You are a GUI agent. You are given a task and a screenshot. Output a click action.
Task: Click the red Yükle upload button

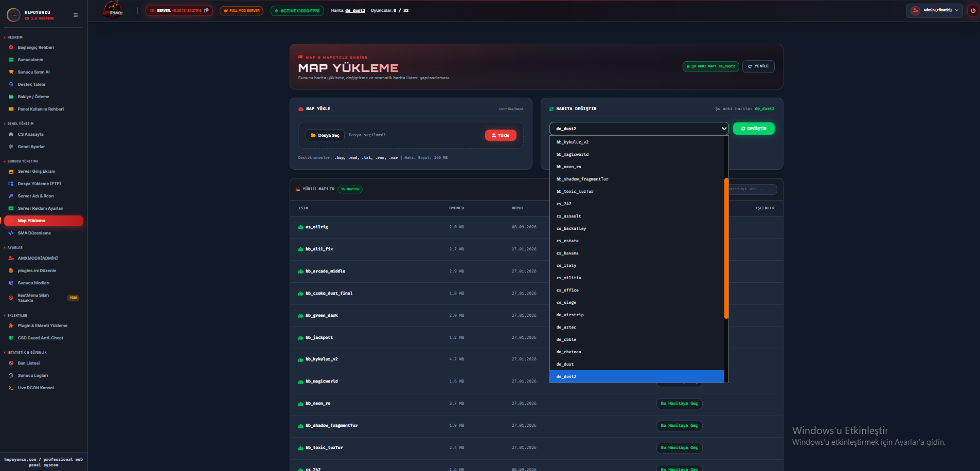501,135
